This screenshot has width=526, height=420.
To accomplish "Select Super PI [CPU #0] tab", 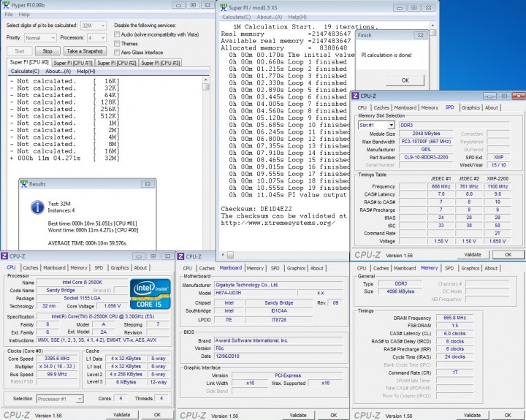I will click(x=29, y=62).
